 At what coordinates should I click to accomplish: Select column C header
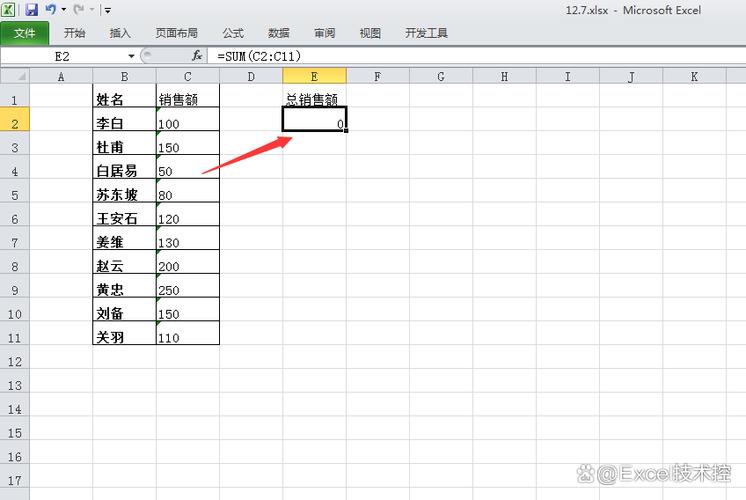[187, 76]
